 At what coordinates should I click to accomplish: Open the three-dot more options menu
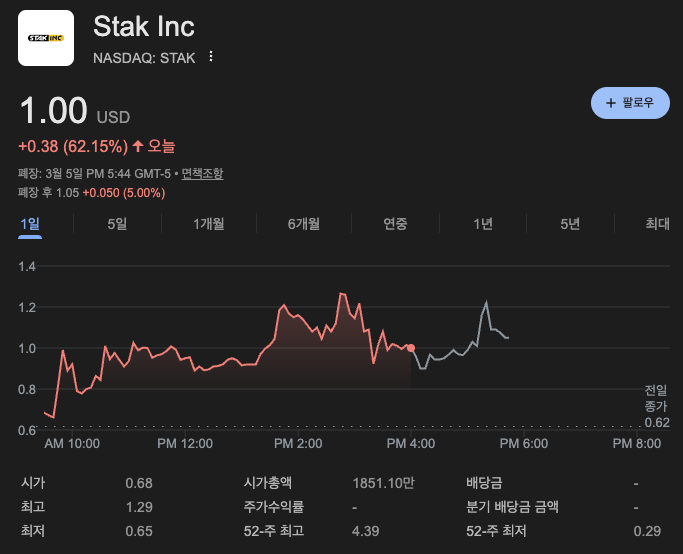211,56
